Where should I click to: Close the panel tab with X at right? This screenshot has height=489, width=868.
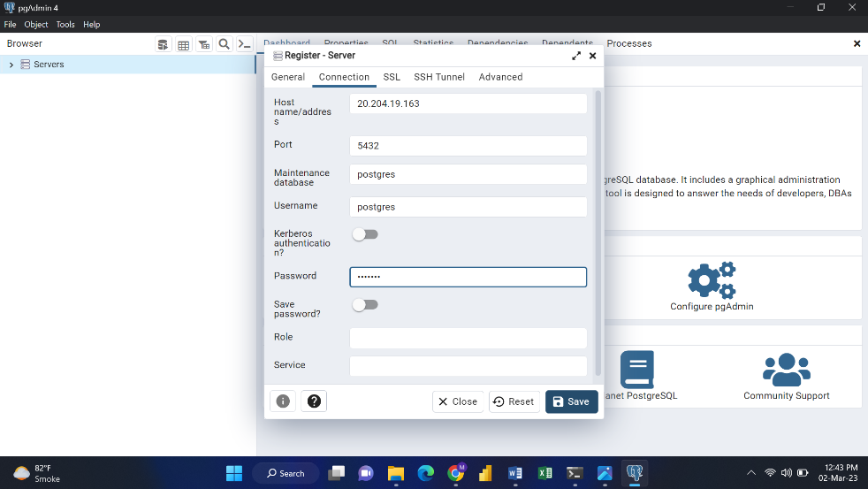[x=857, y=43]
